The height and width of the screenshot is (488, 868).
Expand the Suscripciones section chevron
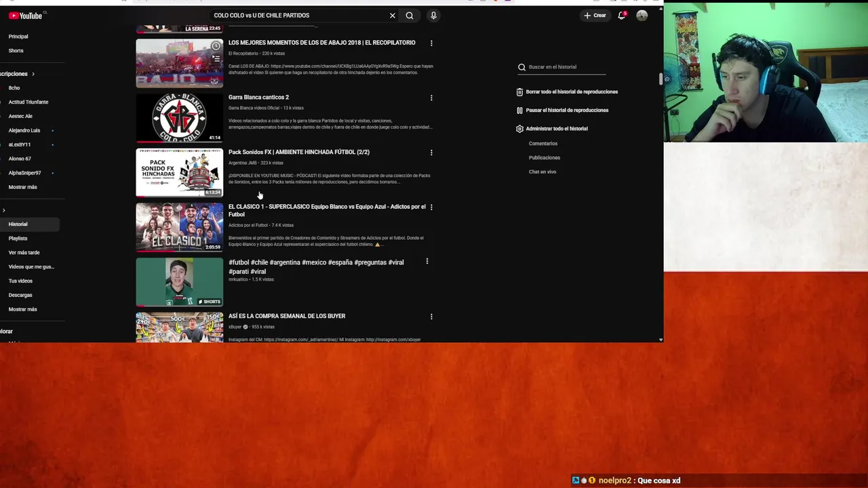(x=33, y=74)
